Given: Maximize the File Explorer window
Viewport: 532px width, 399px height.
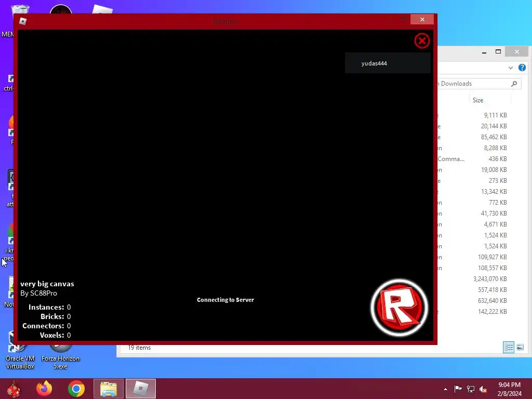Looking at the screenshot, I should pos(498,52).
